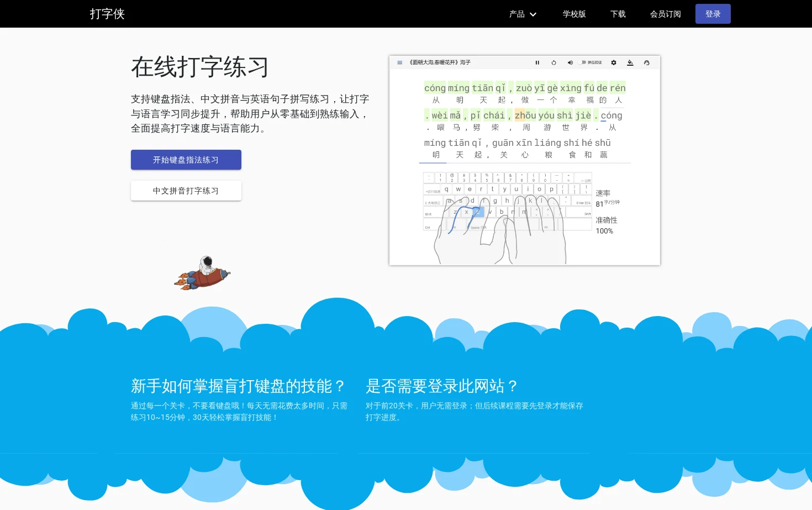
Task: Select the 新手如何掌握盲打键盘的技能？ heading
Action: click(239, 386)
